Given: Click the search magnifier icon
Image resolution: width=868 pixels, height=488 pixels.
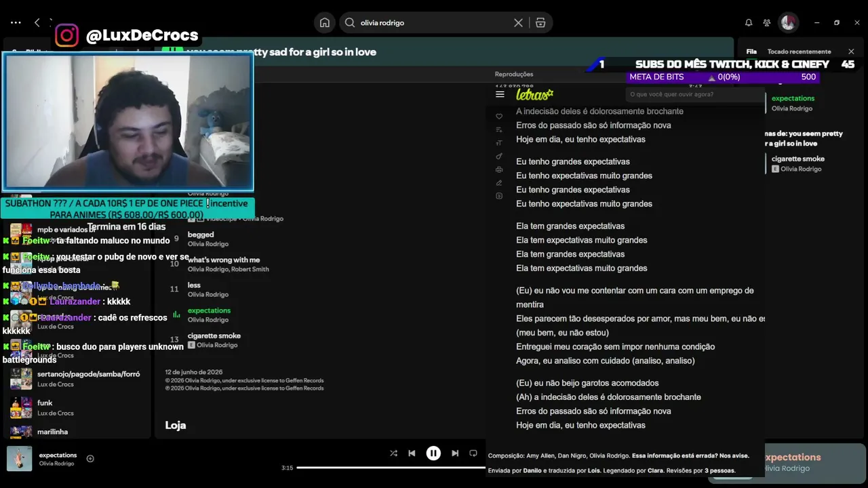Looking at the screenshot, I should (x=350, y=22).
